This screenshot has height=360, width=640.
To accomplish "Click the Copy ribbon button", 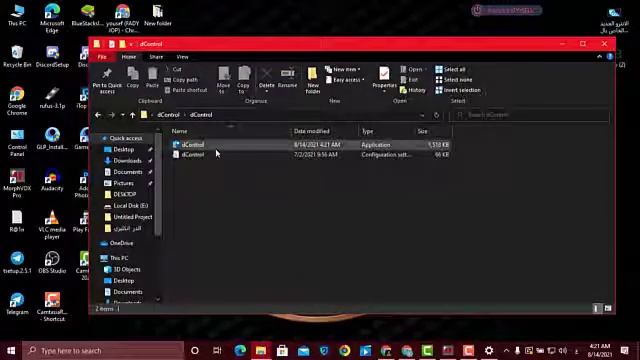I will tap(133, 77).
